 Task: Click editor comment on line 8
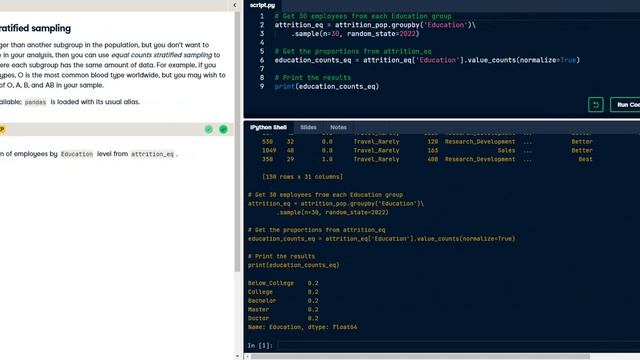click(x=313, y=78)
